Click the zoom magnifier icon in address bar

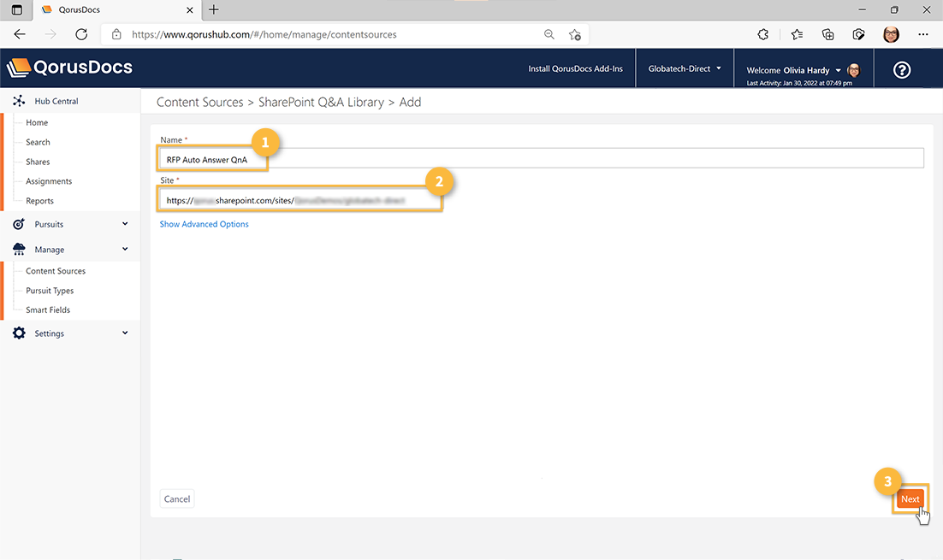(x=549, y=34)
